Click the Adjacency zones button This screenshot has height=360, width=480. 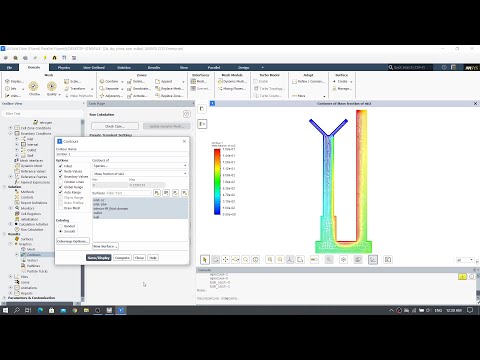click(110, 96)
